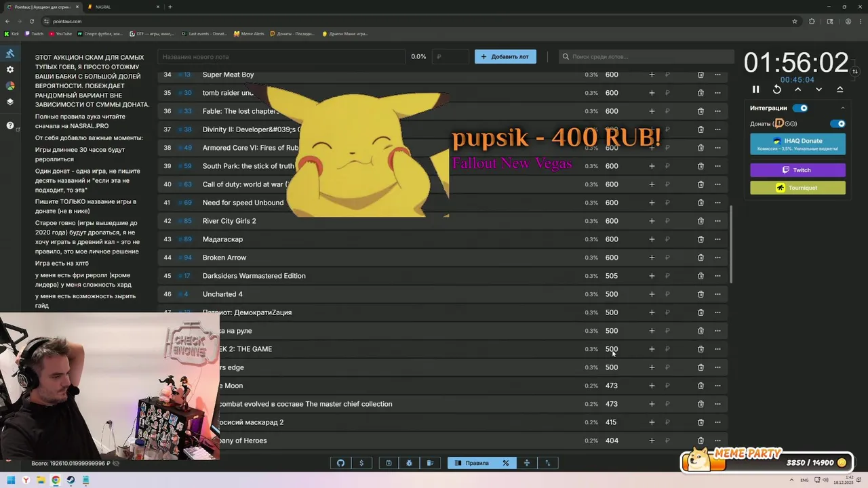The height and width of the screenshot is (488, 868).
Task: Delete the River City Girls 2 lot
Action: tap(701, 221)
